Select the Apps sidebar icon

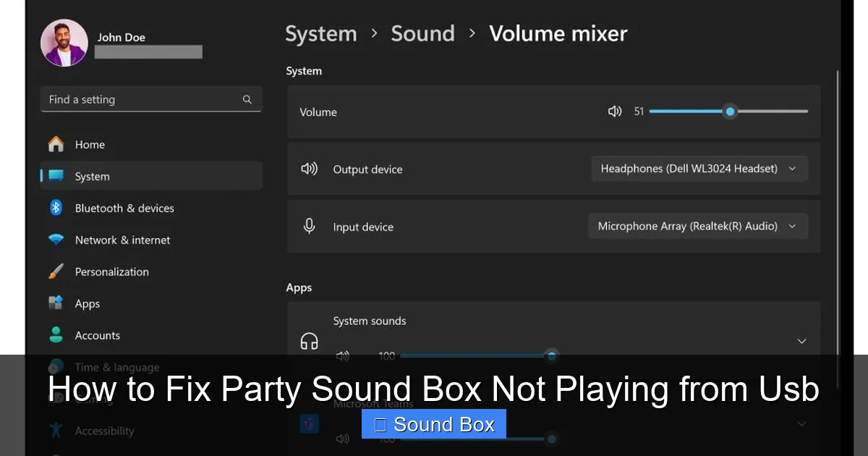(x=56, y=303)
